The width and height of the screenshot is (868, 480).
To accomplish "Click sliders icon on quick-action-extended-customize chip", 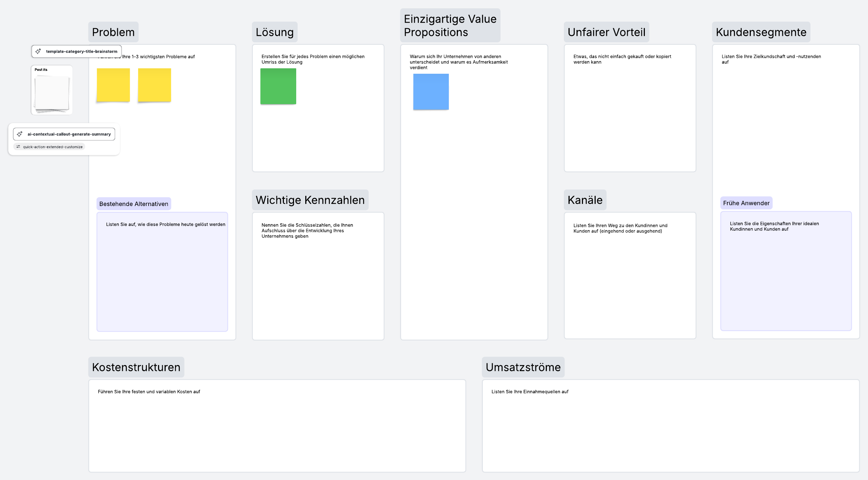I will pyautogui.click(x=18, y=147).
